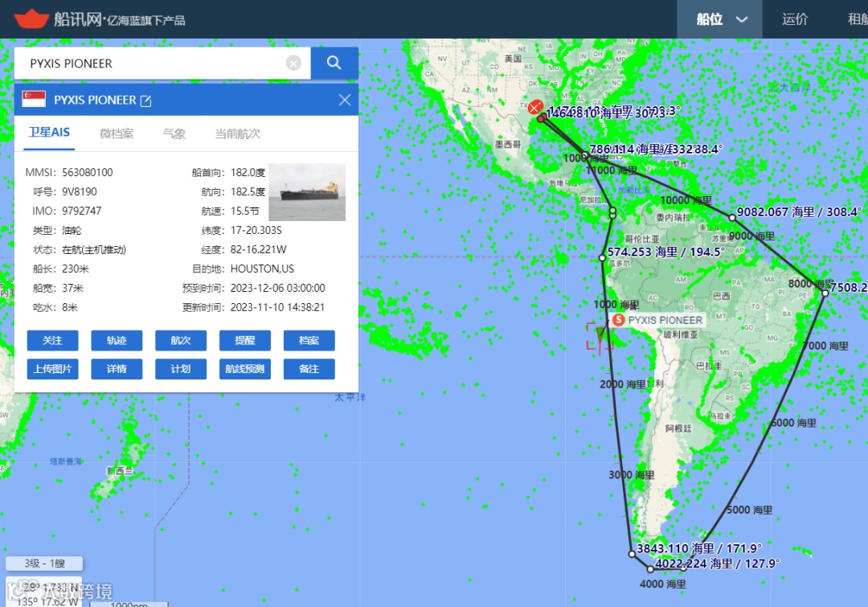The height and width of the screenshot is (607, 868).
Task: Click the orange S marker beside PYXIS PIONEER label
Action: pyautogui.click(x=619, y=319)
